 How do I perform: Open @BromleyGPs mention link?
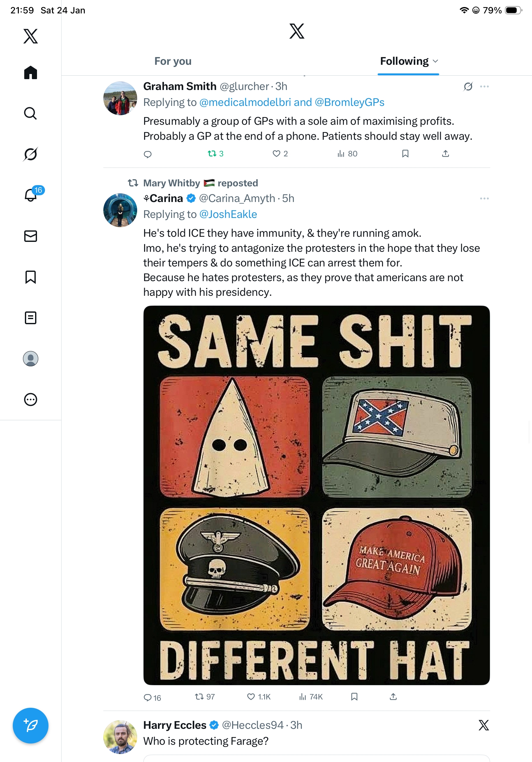[349, 102]
